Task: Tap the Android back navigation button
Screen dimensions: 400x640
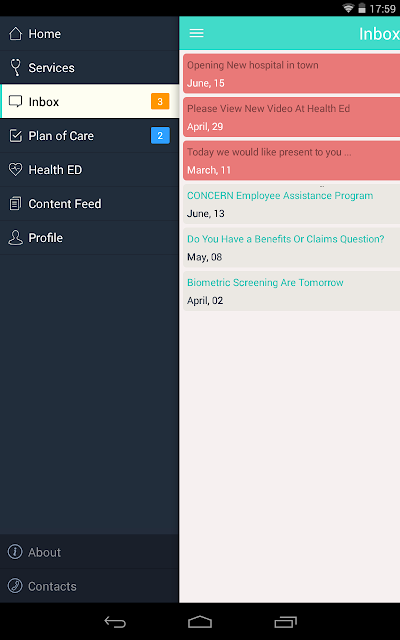Action: point(115,622)
